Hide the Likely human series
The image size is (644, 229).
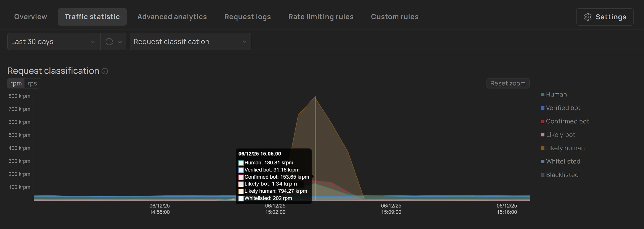(x=563, y=148)
